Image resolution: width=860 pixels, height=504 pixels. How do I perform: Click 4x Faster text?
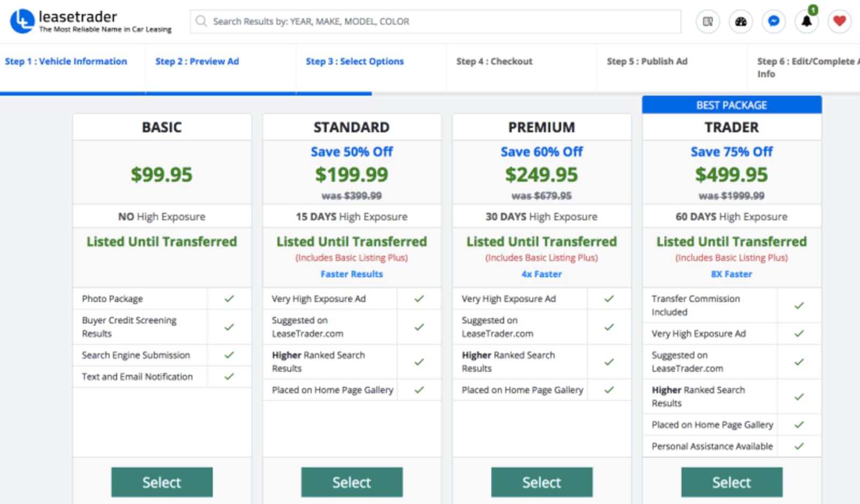click(x=542, y=274)
